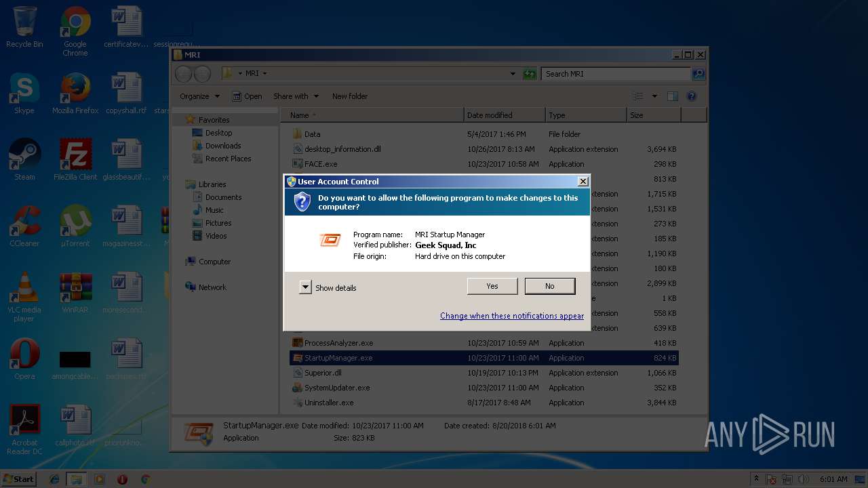Sort by Name column header

[x=373, y=115]
